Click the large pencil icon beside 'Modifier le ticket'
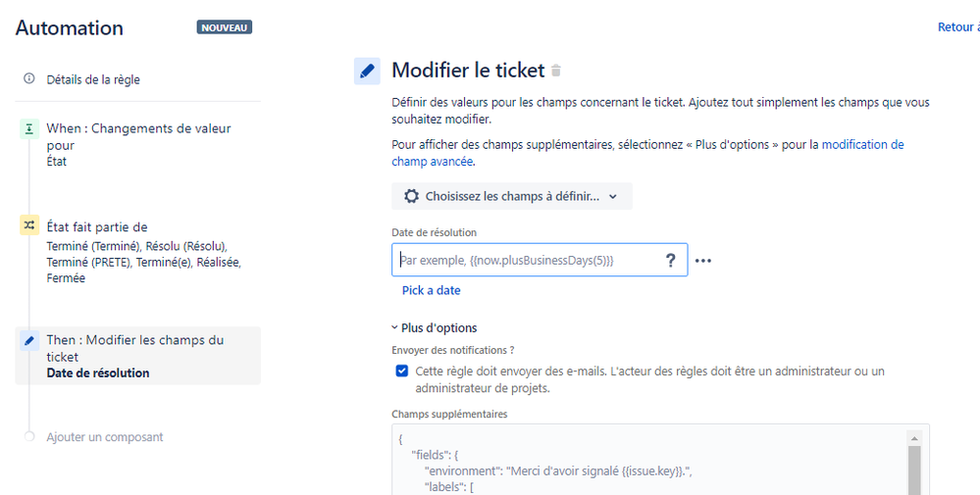This screenshot has height=495, width=980. [368, 71]
